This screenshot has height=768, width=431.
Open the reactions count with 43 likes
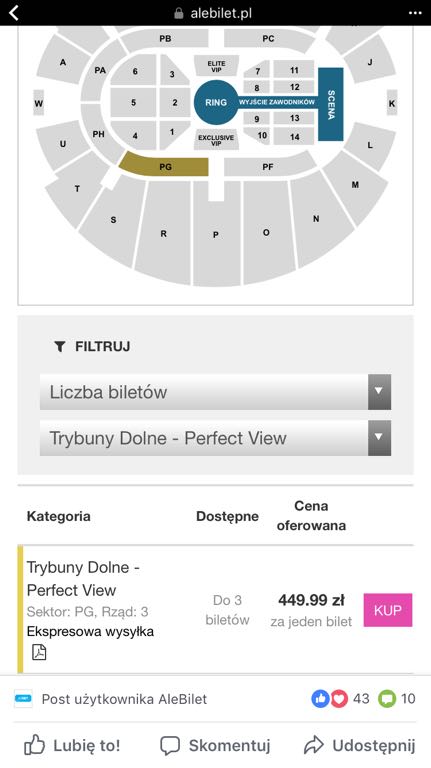click(340, 698)
